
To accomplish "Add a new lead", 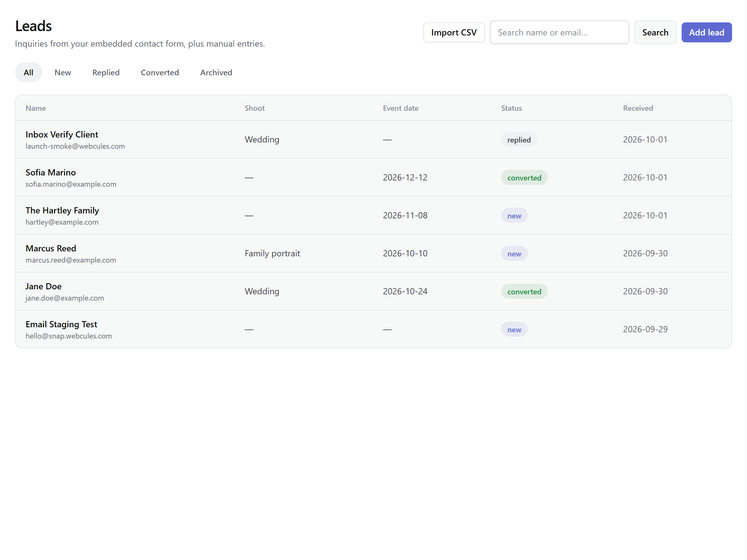I will pos(706,32).
